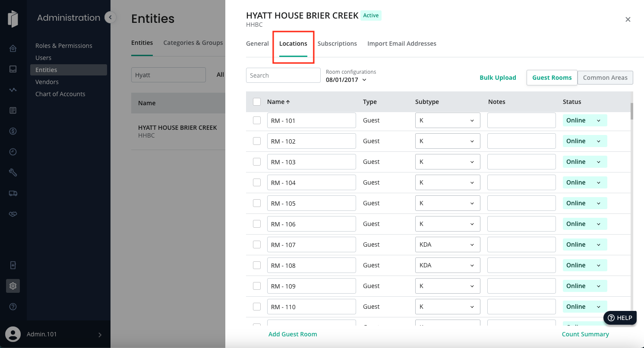Screen dimensions: 644x348
Task: Open status dropdown for RM - 105
Action: (585, 203)
